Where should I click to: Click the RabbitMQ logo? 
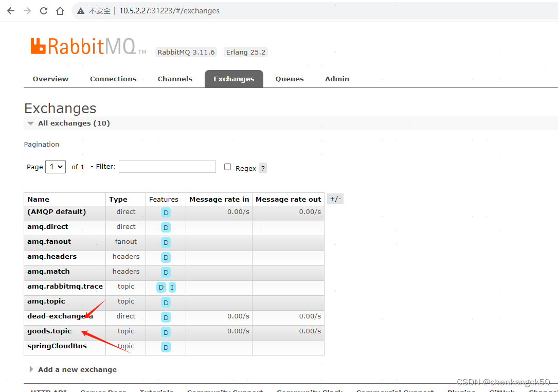(88, 46)
